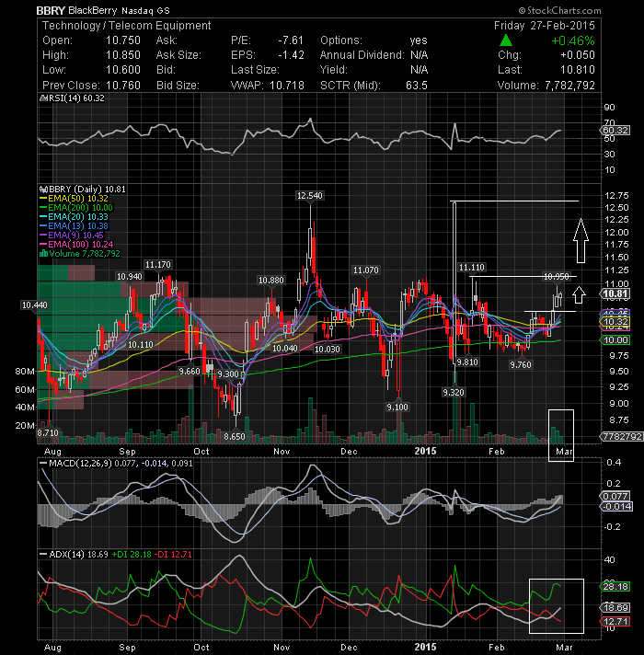Screen dimensions: 644x655
Task: Click the green 10.00 EMA tag on right axis
Action: click(615, 340)
